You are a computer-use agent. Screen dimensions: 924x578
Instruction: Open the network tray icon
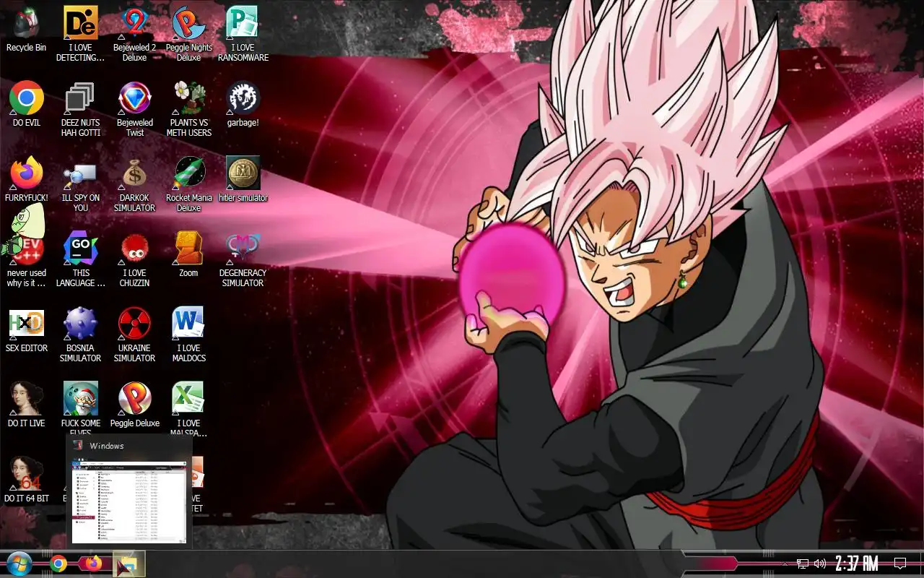click(x=803, y=564)
